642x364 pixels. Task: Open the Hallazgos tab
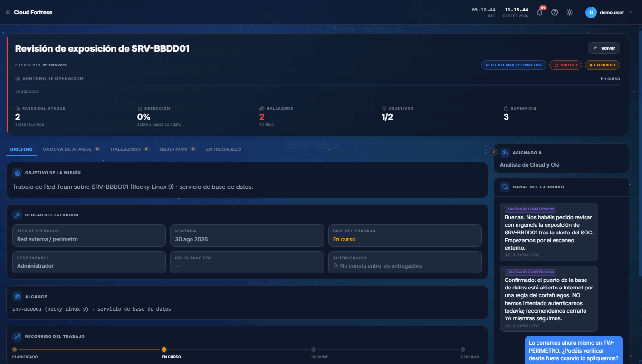pos(130,149)
